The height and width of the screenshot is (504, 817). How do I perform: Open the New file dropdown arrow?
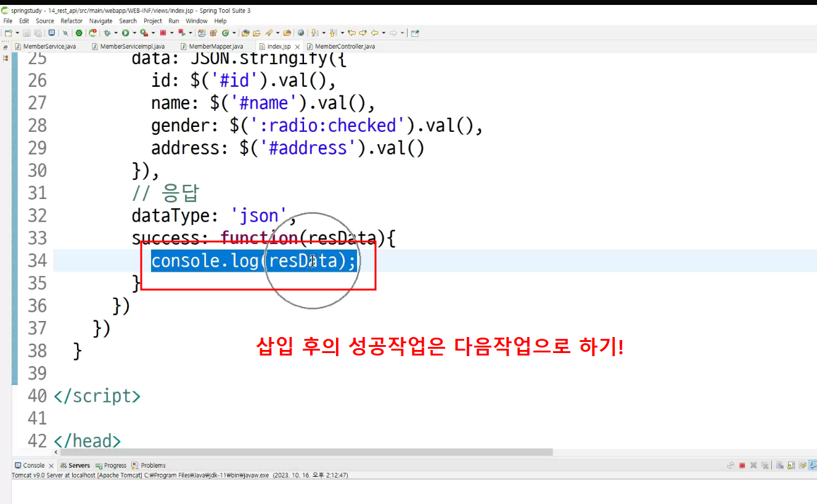point(17,33)
